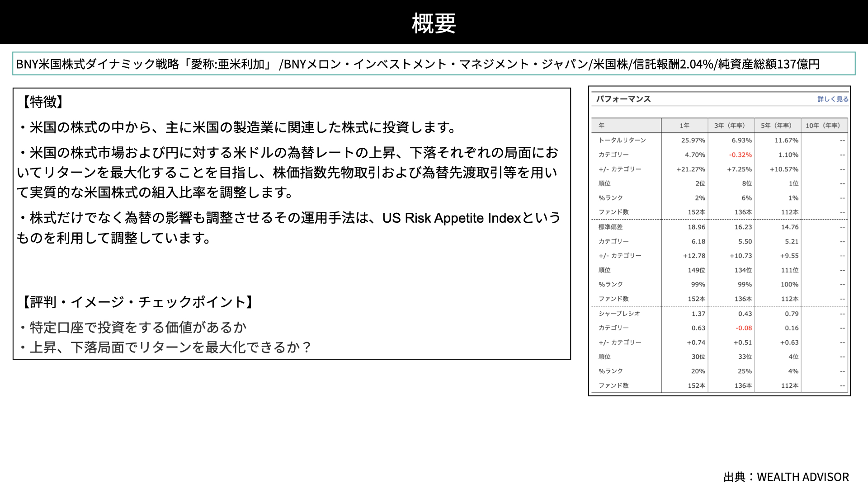Viewport: 868px width, 488px height.
Task: Select the Sharpe rank value 30位
Action: pyautogui.click(x=698, y=357)
